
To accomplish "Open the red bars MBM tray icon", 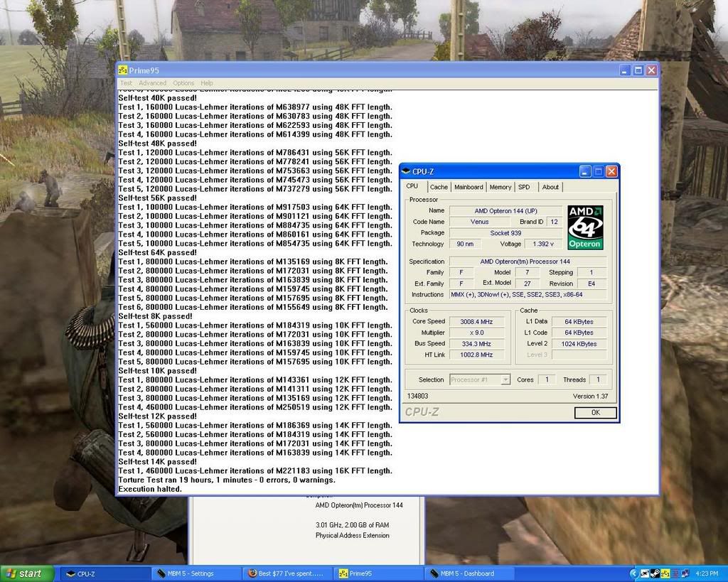I will [x=675, y=573].
